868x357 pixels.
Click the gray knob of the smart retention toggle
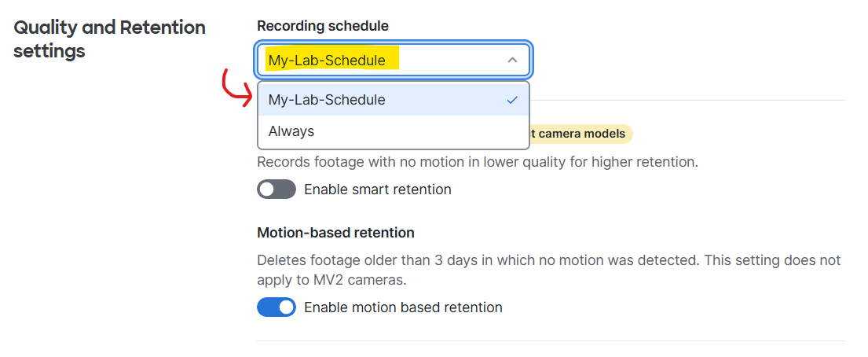(x=267, y=190)
